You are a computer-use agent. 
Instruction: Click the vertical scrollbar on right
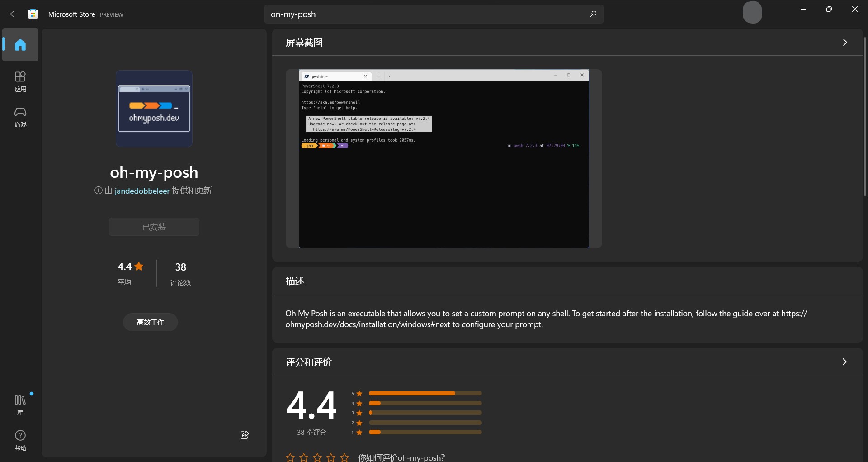click(865, 118)
